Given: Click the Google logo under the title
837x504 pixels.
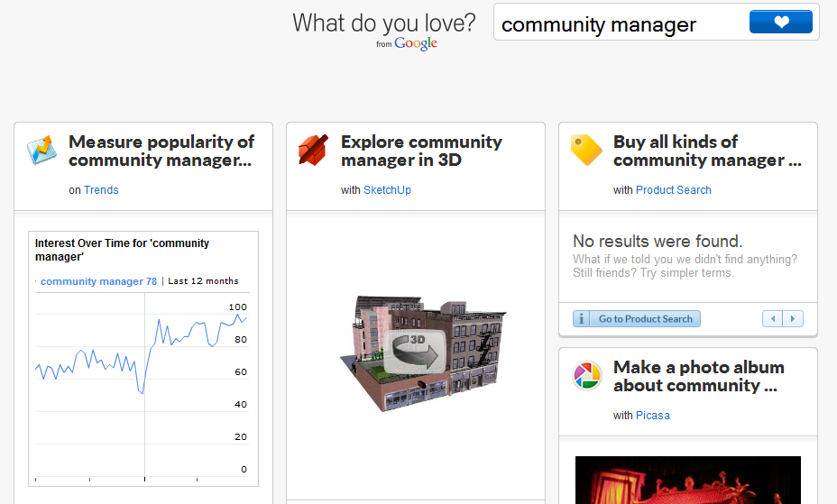Looking at the screenshot, I should [415, 44].
